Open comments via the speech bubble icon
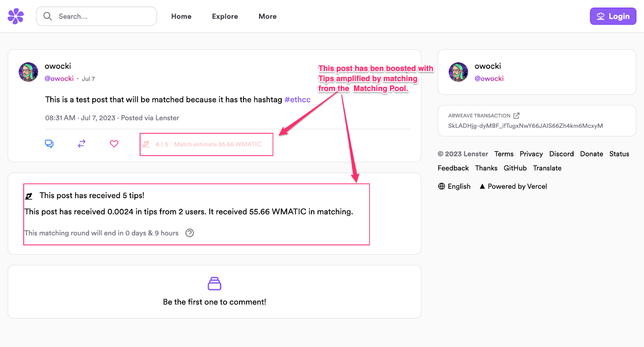644x347 pixels. (49, 144)
